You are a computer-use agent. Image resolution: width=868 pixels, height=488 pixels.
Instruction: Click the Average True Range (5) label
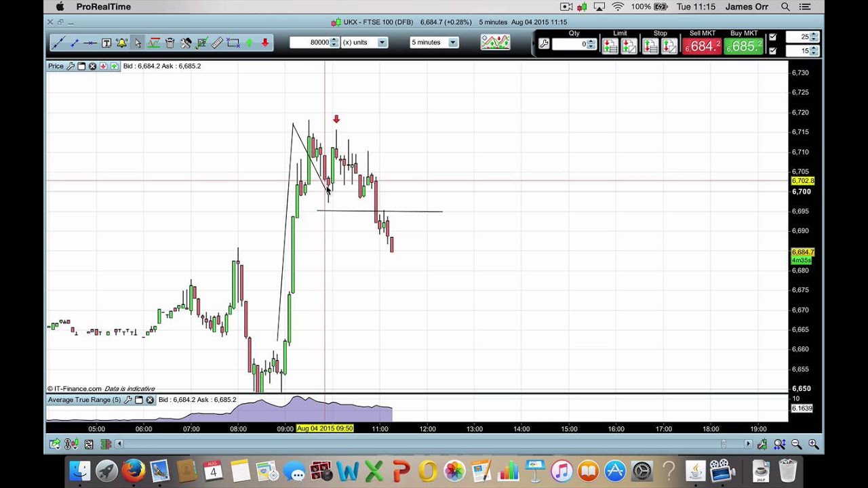[x=84, y=400]
